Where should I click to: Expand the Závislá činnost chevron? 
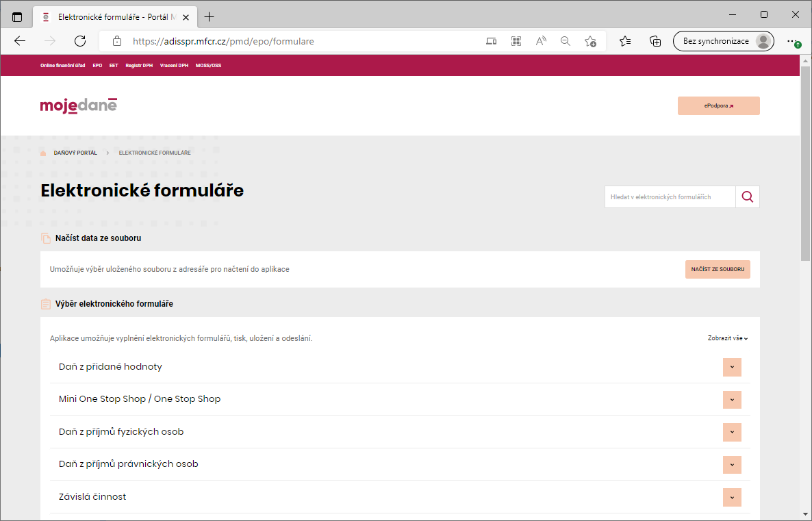pos(732,498)
